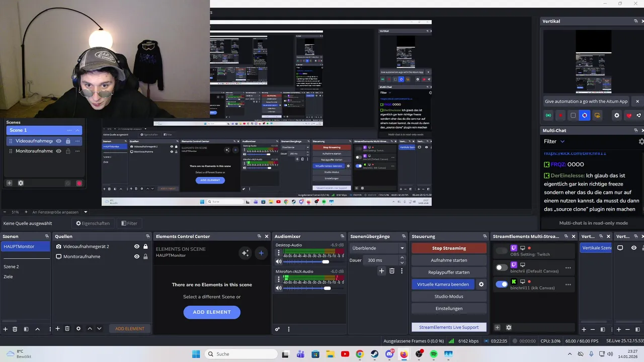This screenshot has height=362, width=644.
Task: Open options for binchrii (Default Canvas)
Action: tap(568, 267)
